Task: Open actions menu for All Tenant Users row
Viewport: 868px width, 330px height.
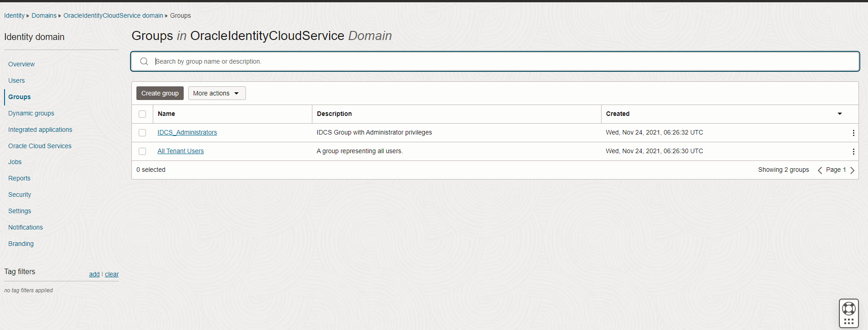Action: coord(853,151)
